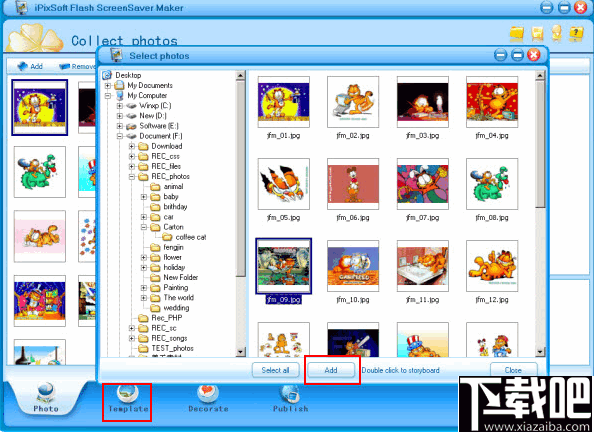Select the holiday folder
This screenshot has height=432, width=594.
coord(174,268)
